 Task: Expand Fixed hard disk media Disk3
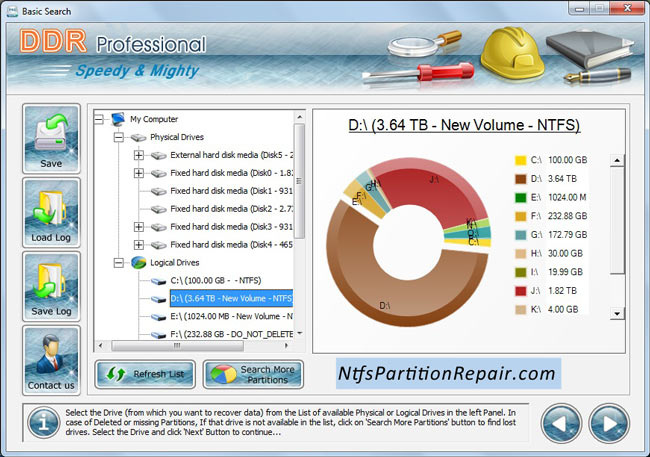coord(139,227)
